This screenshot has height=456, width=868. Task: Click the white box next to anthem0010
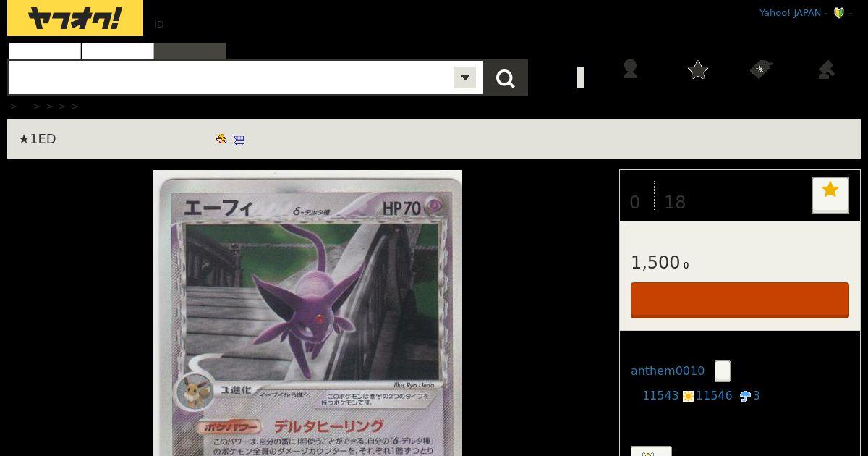tap(723, 371)
